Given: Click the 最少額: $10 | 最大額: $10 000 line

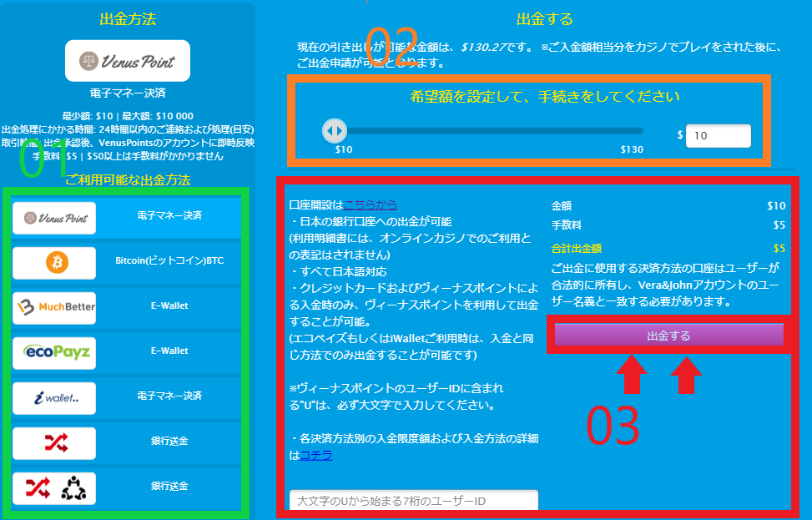Looking at the screenshot, I should point(128,116).
